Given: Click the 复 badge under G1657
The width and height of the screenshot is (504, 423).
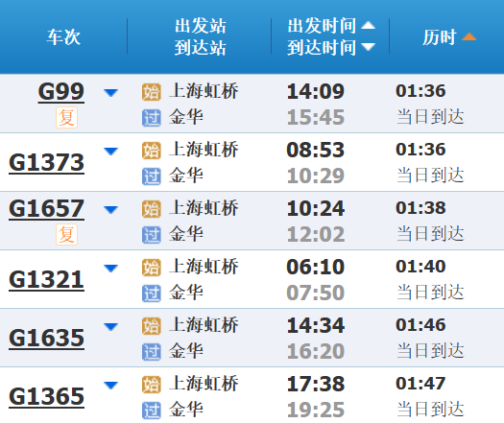Looking at the screenshot, I should [66, 234].
